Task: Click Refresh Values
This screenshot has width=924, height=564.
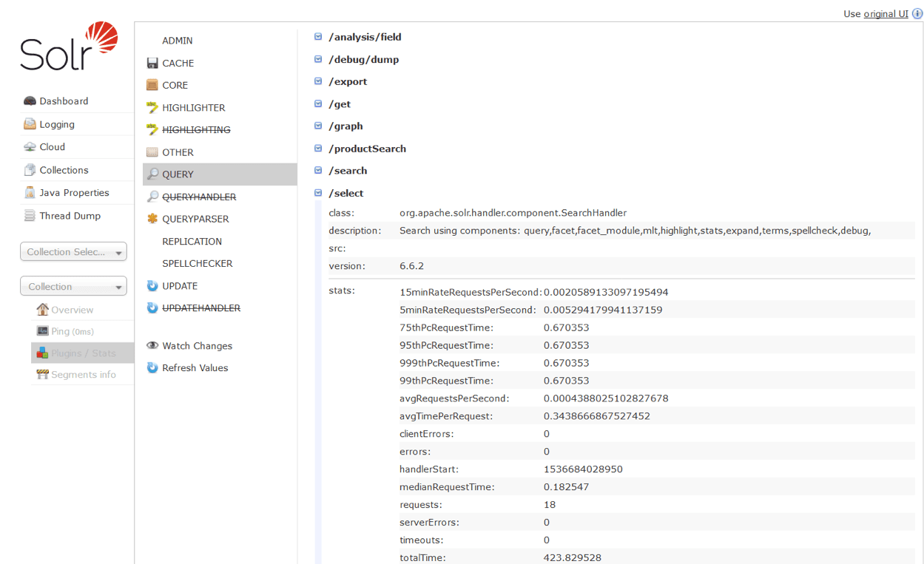Action: [195, 368]
